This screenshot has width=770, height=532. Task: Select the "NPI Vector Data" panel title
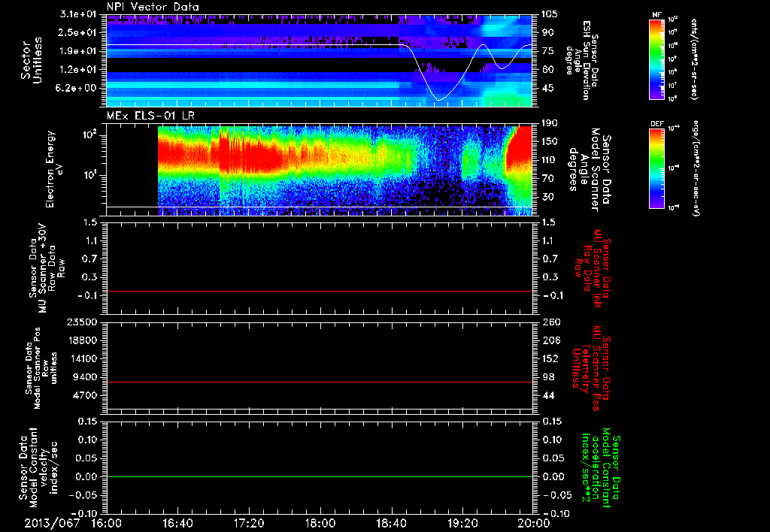(153, 7)
